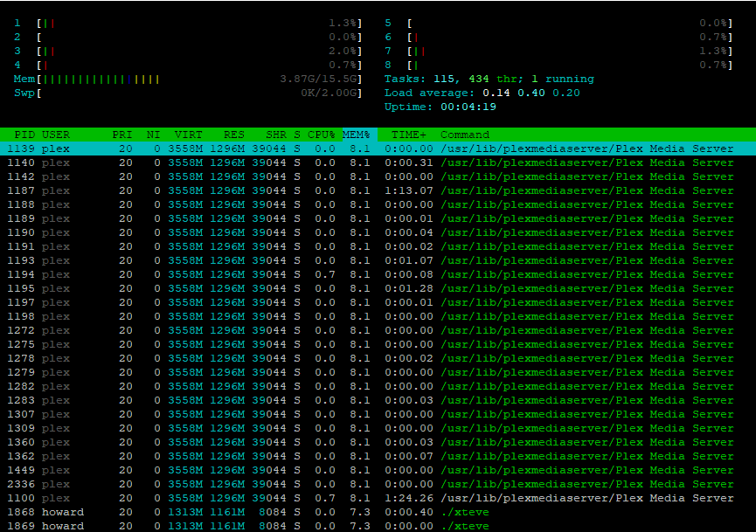Viewport: 756px width, 532px height.
Task: Click the CPU 3 usage meter
Action: coord(188,51)
